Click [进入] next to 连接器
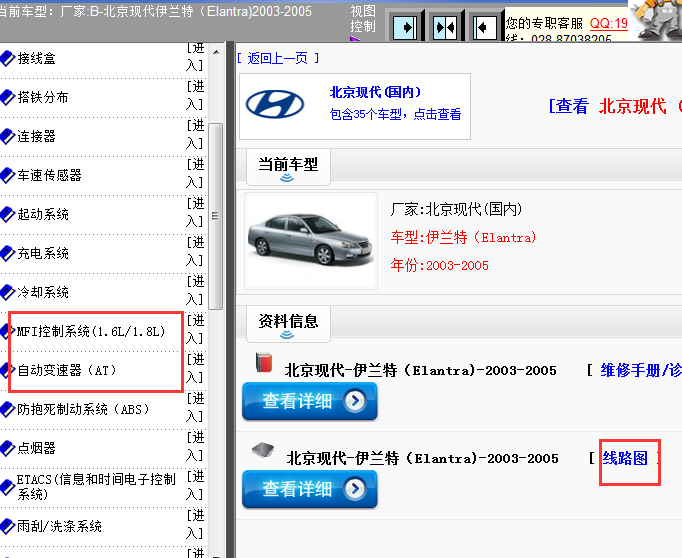The width and height of the screenshot is (682, 558). [195, 134]
